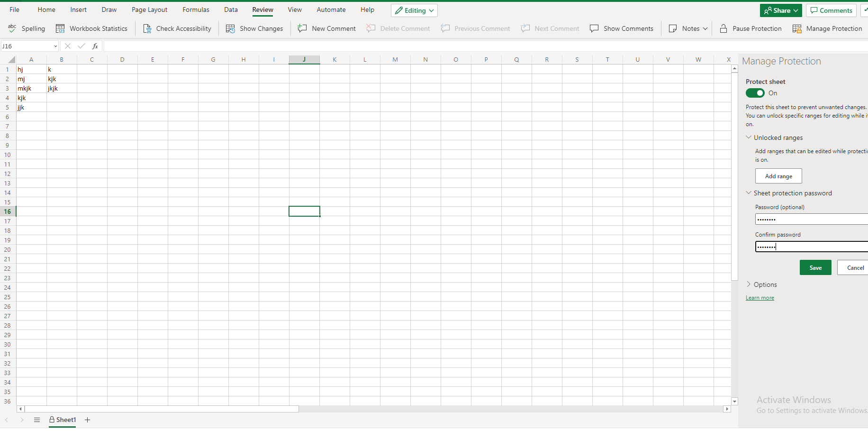Collapse Sheet protection password section
Screen dimensions: 868x431
pos(749,193)
